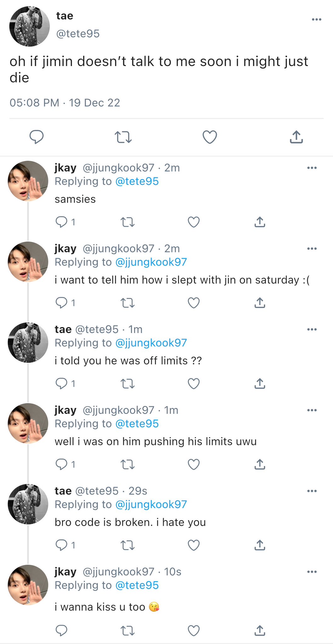Retweet the main tweet by tae
The height and width of the screenshot is (644, 333).
(x=123, y=137)
